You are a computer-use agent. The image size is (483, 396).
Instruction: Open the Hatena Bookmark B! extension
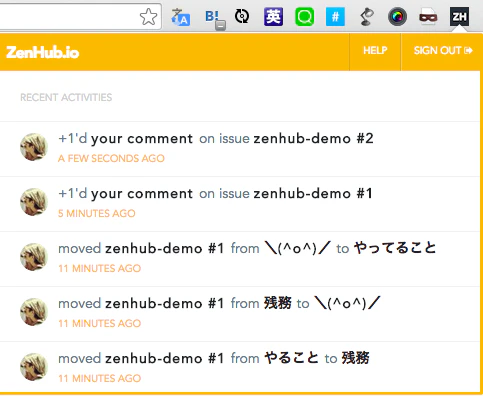click(215, 18)
